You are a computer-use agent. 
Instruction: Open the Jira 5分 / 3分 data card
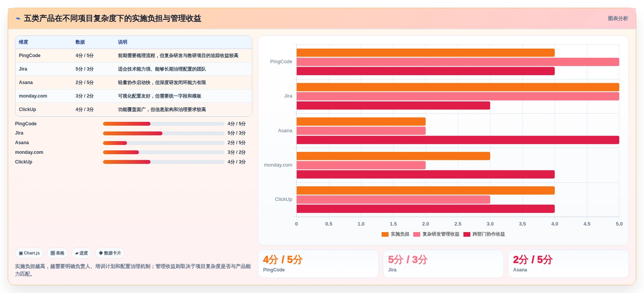pyautogui.click(x=443, y=264)
